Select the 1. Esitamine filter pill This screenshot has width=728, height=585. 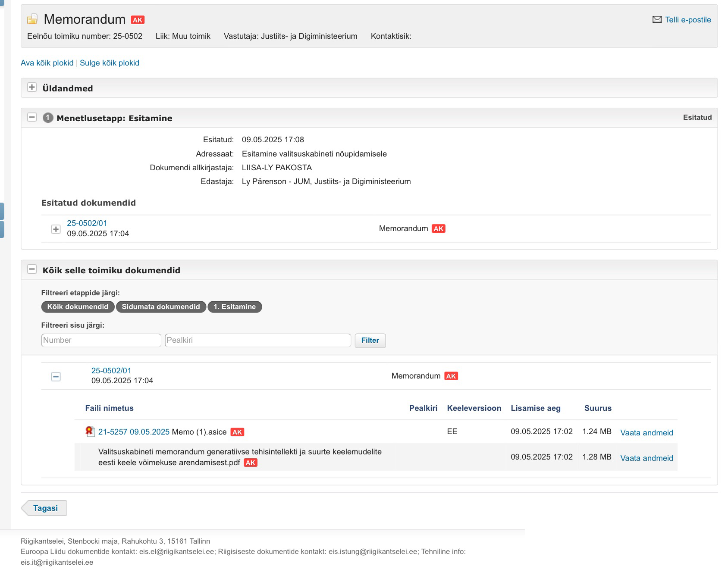pos(235,307)
